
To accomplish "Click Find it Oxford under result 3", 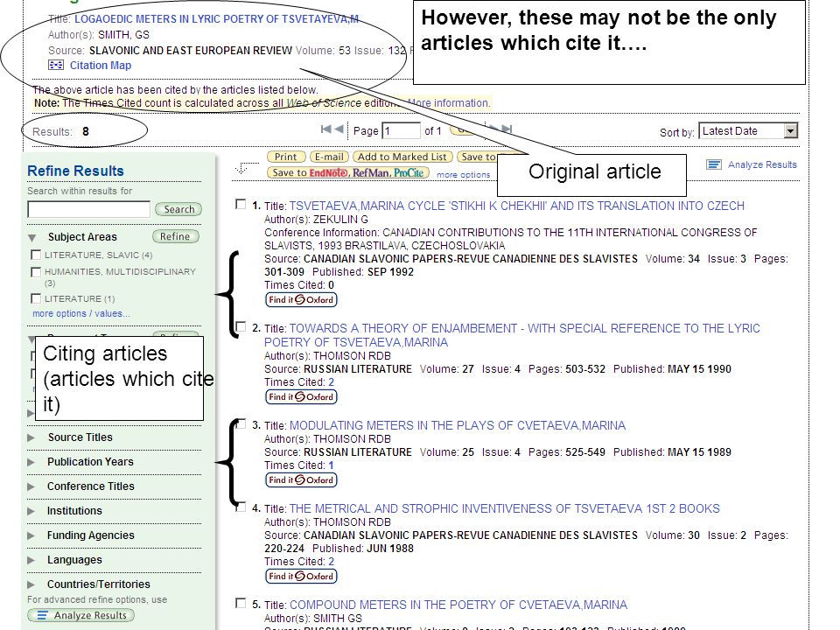I will pyautogui.click(x=301, y=479).
